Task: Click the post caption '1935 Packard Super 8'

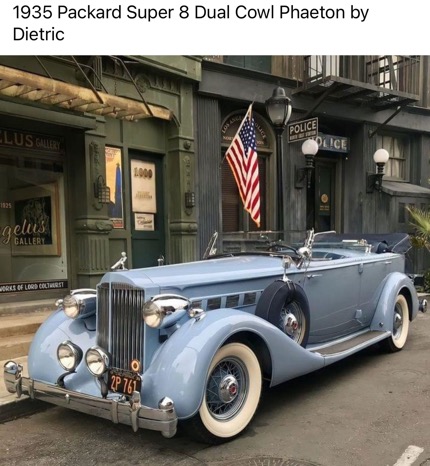Action: pyautogui.click(x=101, y=12)
